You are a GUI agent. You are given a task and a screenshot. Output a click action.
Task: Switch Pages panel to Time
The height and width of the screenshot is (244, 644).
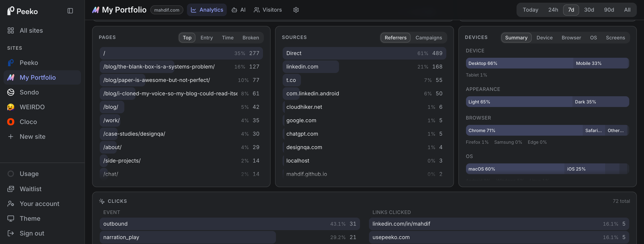click(227, 38)
